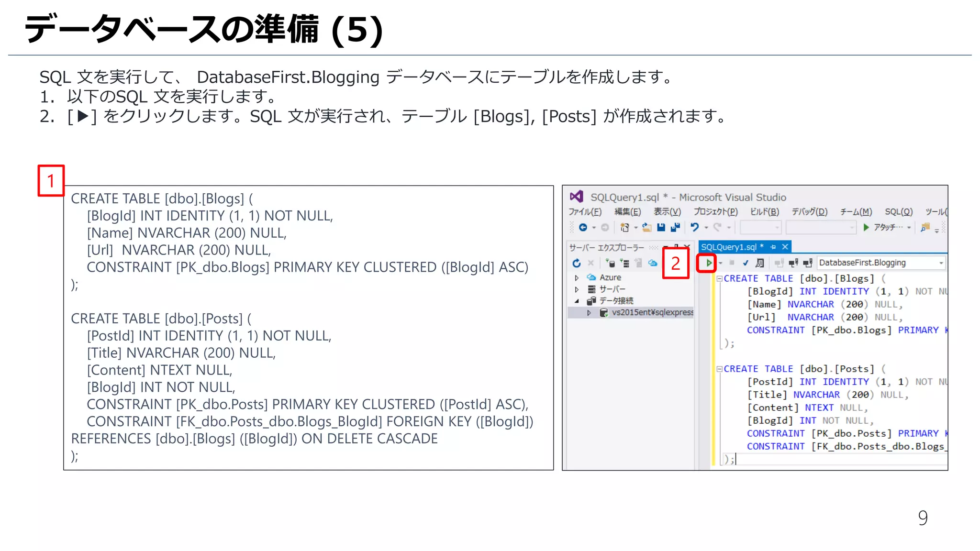Click the Cancel query stop icon
This screenshot has height=551, width=980.
[x=732, y=263]
